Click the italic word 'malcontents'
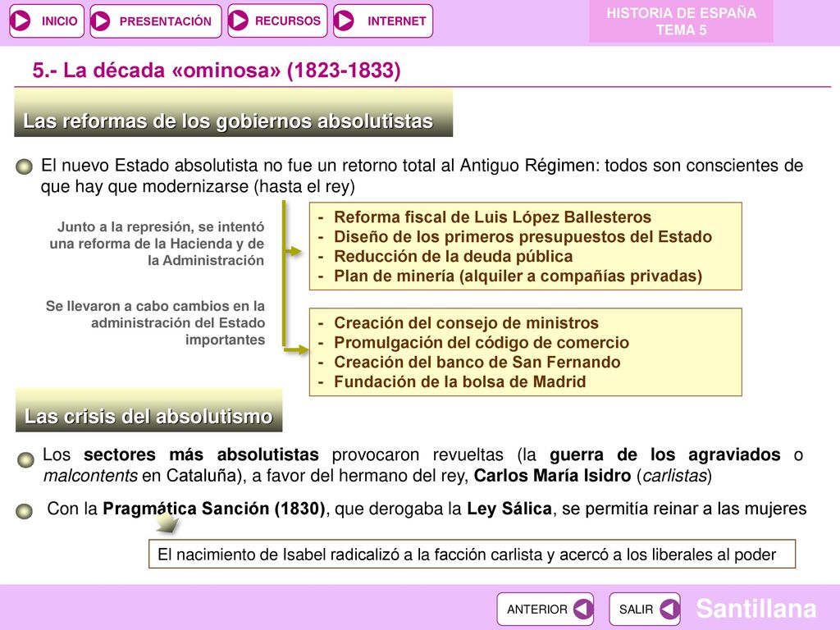Viewport: 840px width, 630px height. click(90, 476)
